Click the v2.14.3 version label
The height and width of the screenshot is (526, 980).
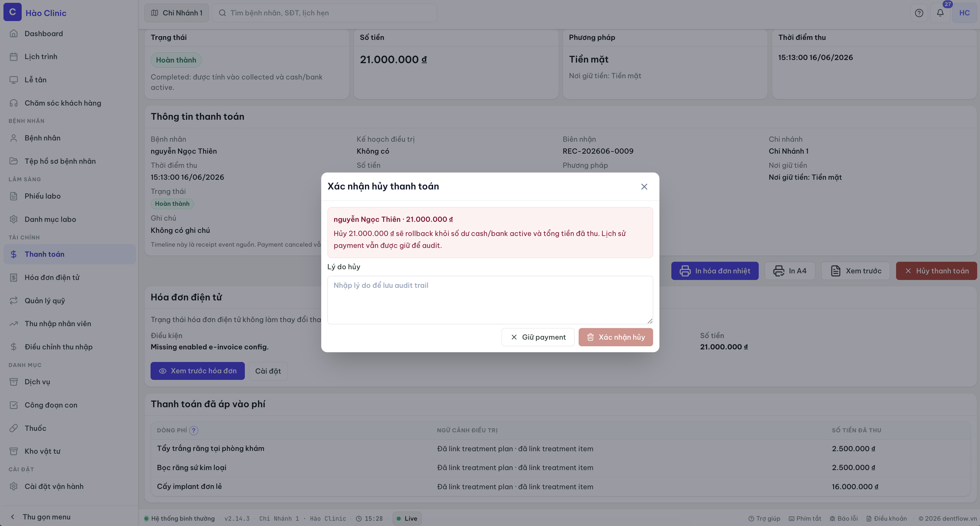coord(237,518)
